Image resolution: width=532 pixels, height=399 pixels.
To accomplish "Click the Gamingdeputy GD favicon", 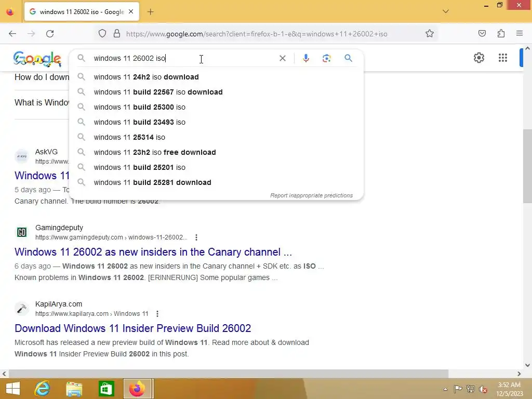I will [x=22, y=232].
